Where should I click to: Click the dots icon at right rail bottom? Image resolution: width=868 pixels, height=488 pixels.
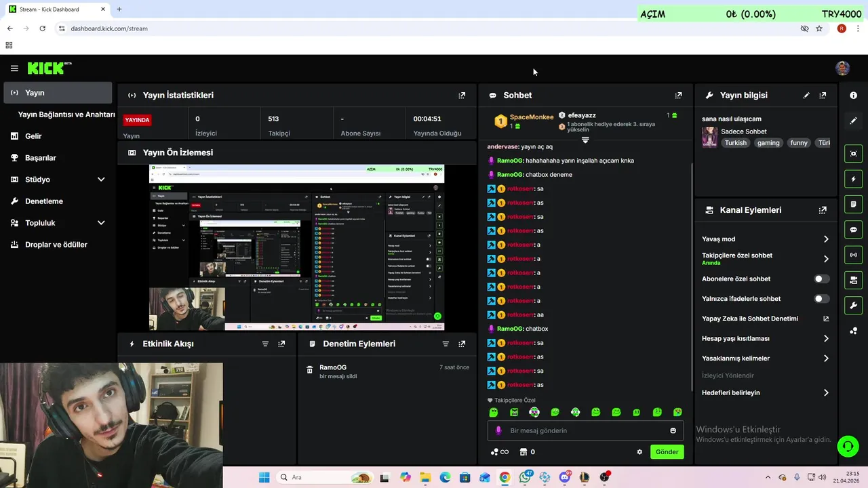tap(853, 331)
